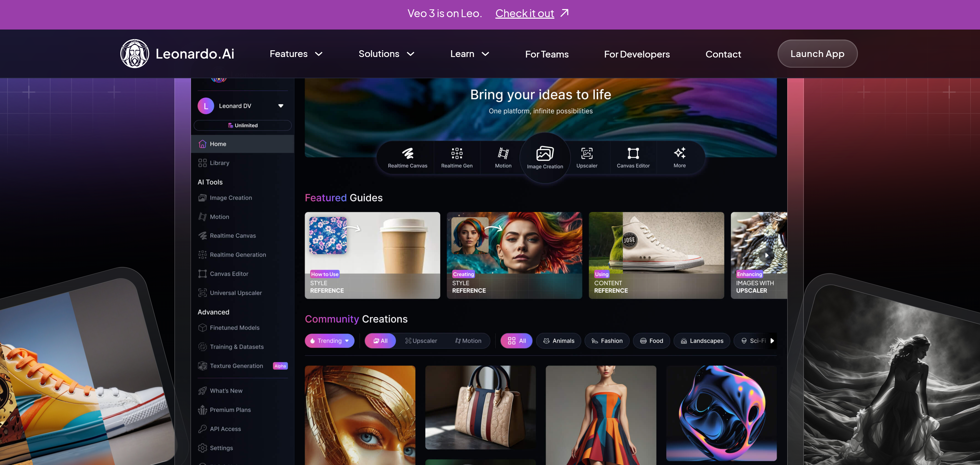Switch to the Motion filter tab
980x465 pixels.
pyautogui.click(x=468, y=340)
